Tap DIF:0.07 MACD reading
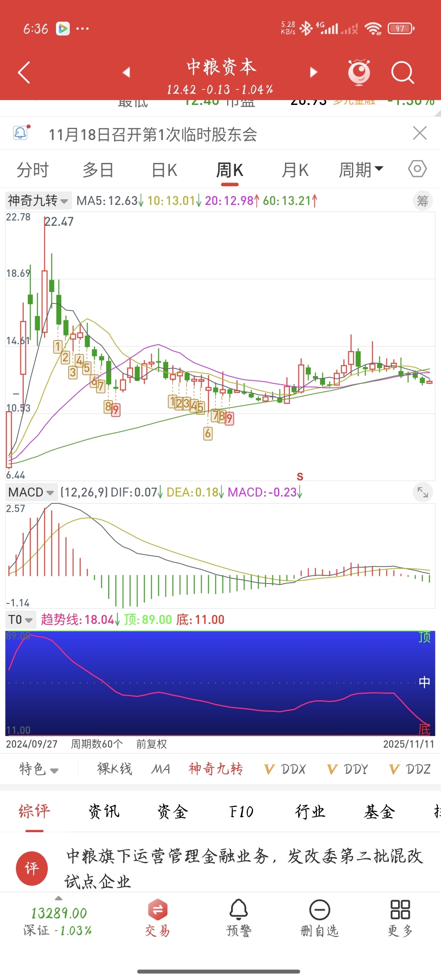The height and width of the screenshot is (980, 441). (137, 492)
